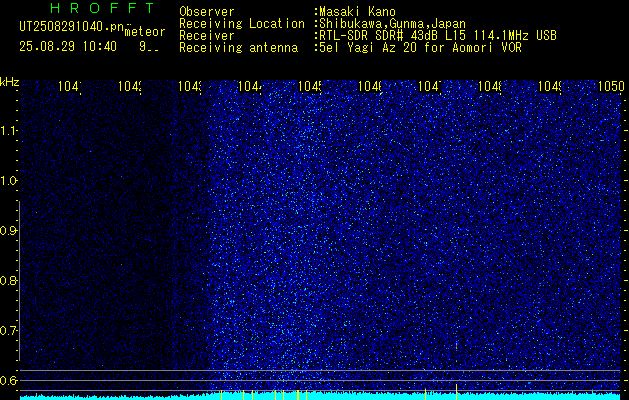This screenshot has width=629, height=400.
Task: Click the 0.9 kHz frequency label
Action: 8,231
